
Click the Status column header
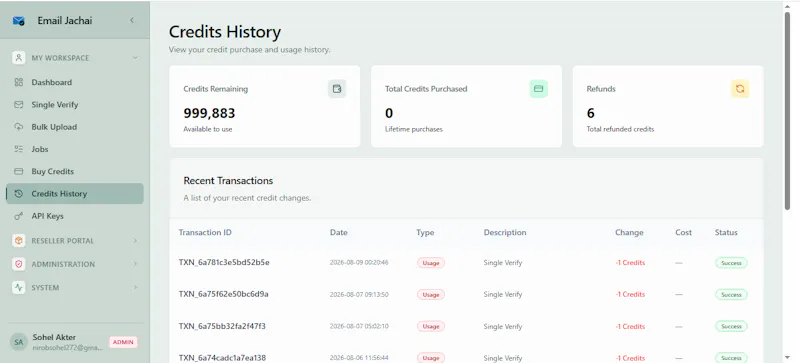tap(726, 232)
